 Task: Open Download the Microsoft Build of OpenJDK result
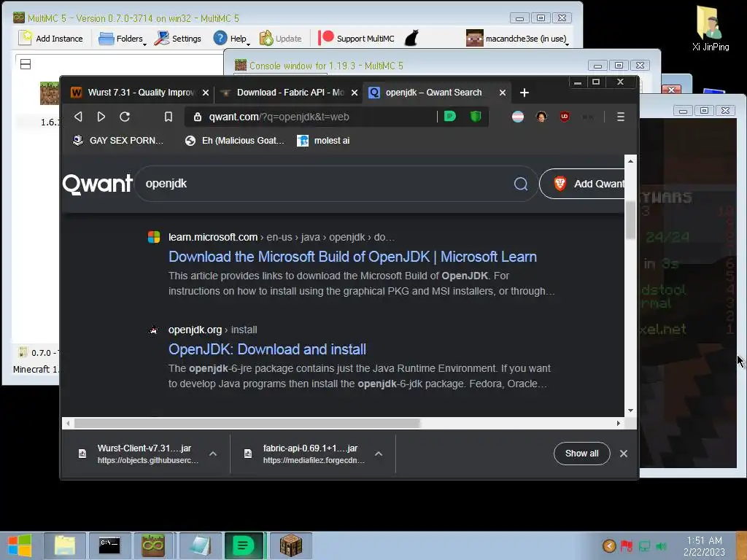(x=352, y=257)
